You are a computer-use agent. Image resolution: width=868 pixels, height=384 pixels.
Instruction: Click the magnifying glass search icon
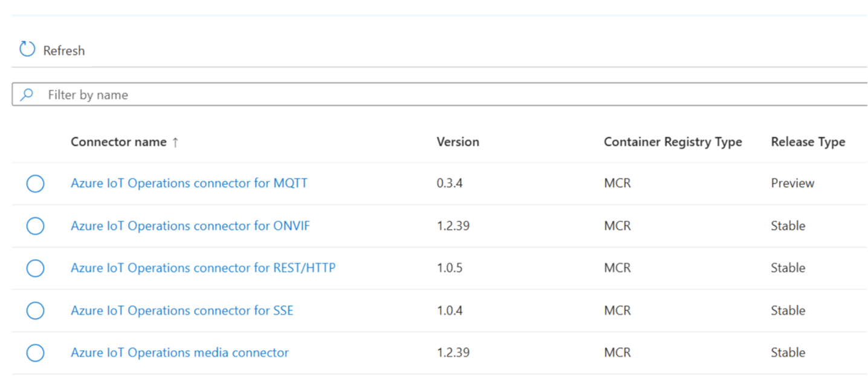point(27,94)
